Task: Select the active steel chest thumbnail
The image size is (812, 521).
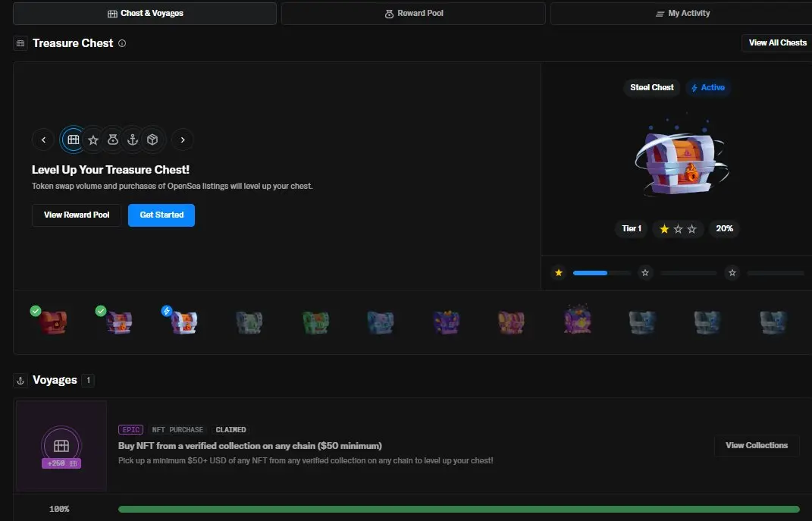Action: 184,322
